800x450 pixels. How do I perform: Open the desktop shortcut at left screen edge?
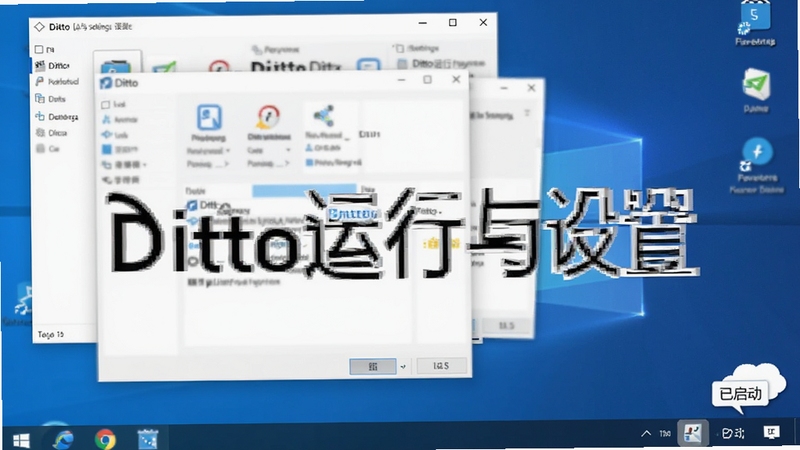pyautogui.click(x=19, y=304)
